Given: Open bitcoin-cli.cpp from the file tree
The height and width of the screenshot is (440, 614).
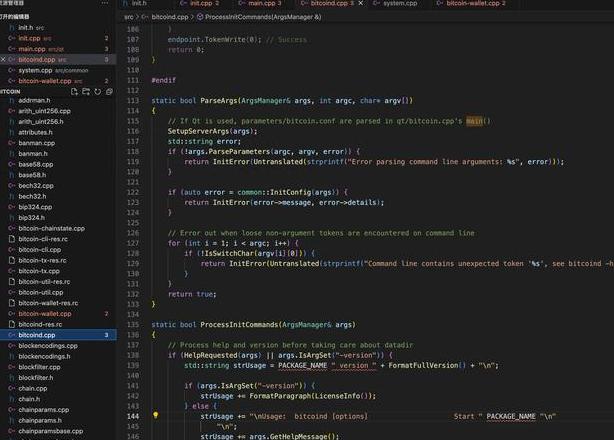Looking at the screenshot, I should [x=58, y=250].
